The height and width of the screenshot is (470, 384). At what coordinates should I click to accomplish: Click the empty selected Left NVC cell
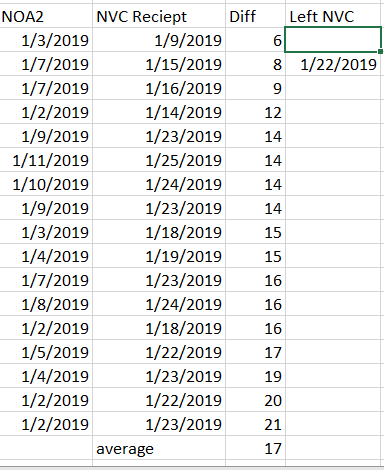(x=333, y=40)
